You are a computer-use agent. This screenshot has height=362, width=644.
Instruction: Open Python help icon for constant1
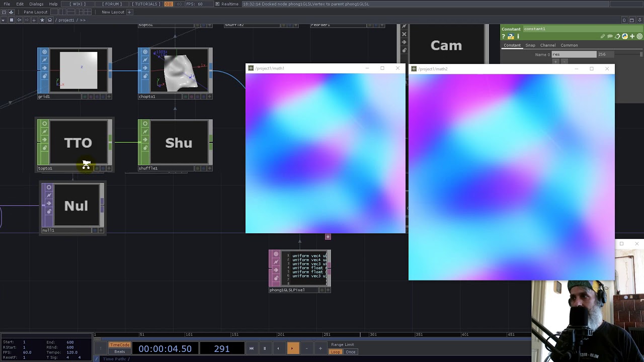click(511, 36)
